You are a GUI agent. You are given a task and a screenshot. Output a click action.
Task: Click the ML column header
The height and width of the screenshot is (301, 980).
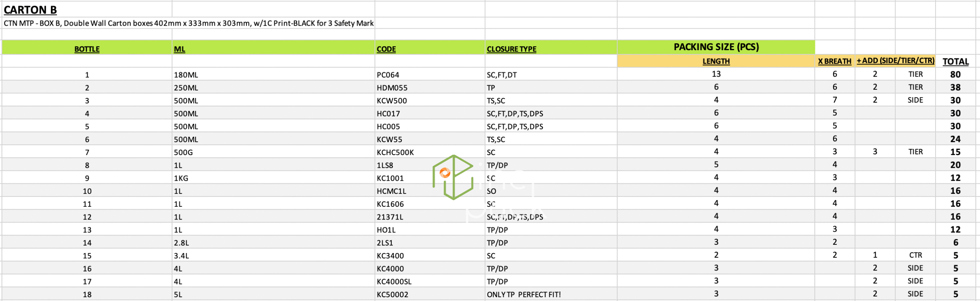(x=180, y=49)
